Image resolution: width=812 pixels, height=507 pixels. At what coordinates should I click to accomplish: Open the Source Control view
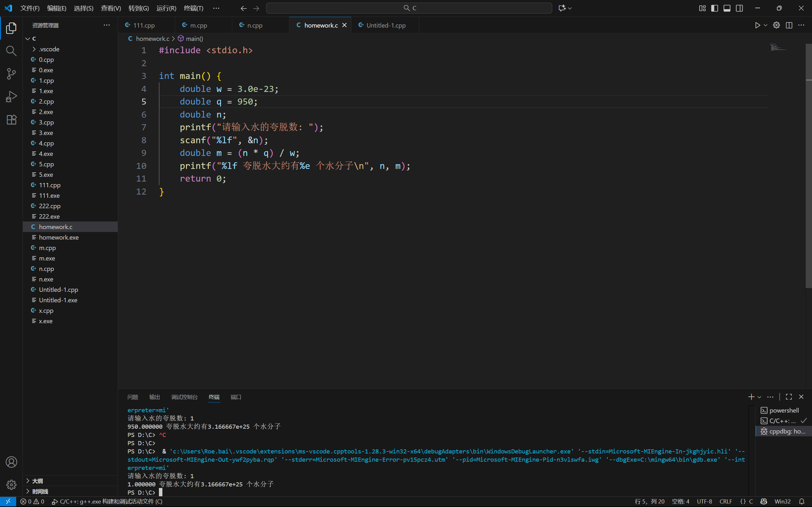pyautogui.click(x=11, y=74)
